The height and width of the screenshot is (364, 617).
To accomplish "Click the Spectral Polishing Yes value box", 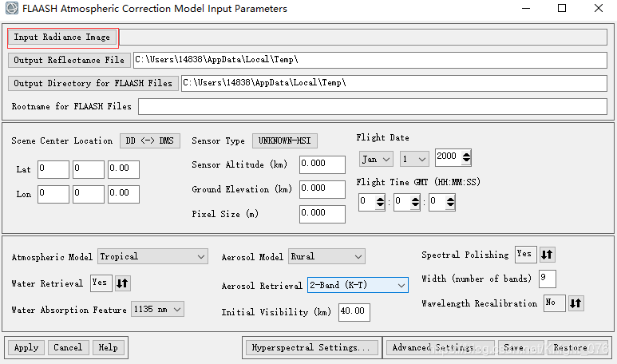I will pyautogui.click(x=526, y=255).
